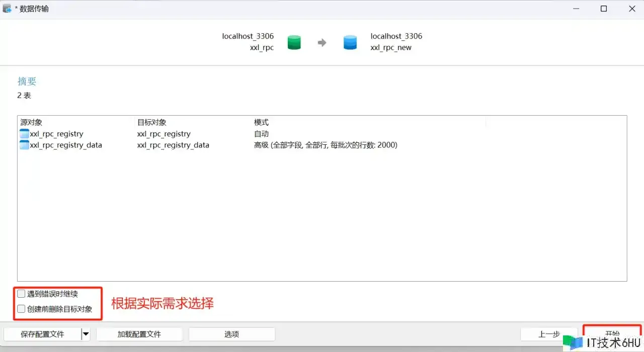This screenshot has width=644, height=352.
Task: Click the data transfer app icon in title bar
Action: (x=7, y=9)
